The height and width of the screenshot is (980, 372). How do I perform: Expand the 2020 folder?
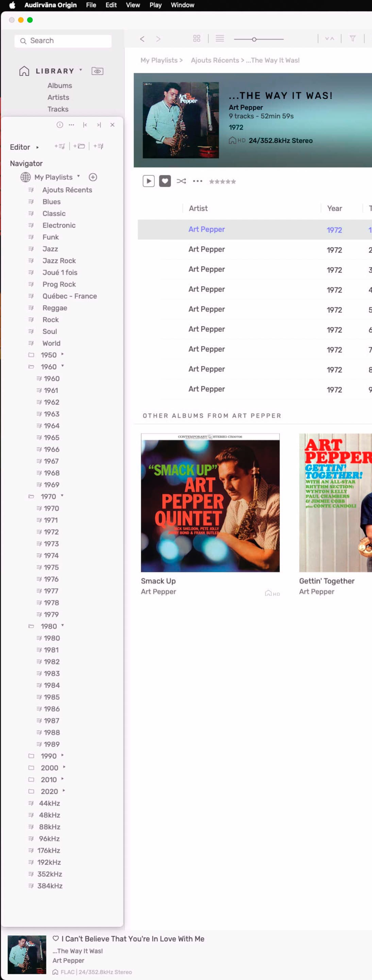(64, 790)
